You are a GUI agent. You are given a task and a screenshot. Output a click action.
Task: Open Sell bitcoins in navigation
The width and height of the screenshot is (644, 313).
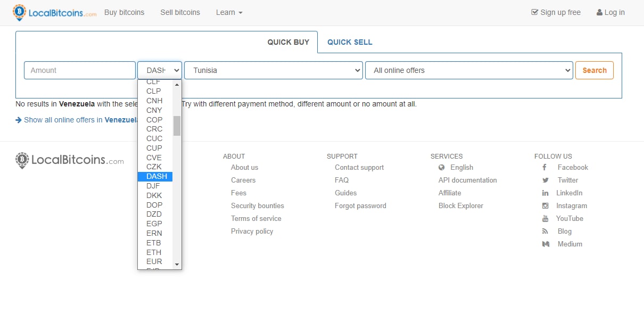pyautogui.click(x=180, y=12)
